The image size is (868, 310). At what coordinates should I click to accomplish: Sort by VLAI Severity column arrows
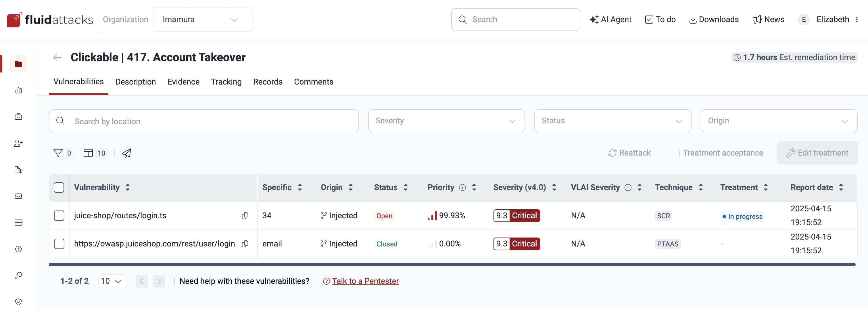(x=640, y=187)
